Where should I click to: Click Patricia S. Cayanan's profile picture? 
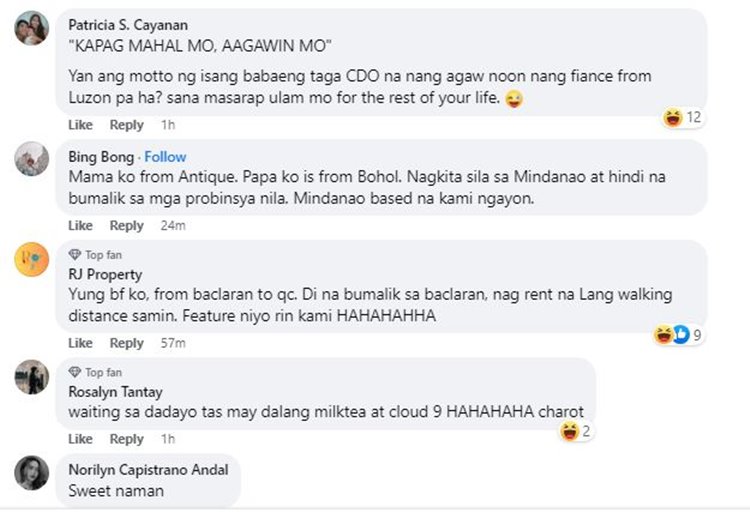(32, 28)
